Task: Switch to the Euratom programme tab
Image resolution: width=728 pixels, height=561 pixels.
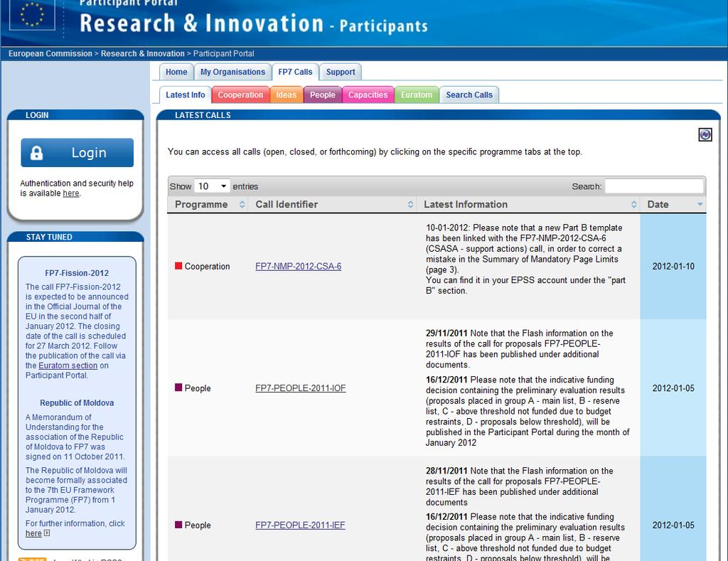Action: pos(417,95)
